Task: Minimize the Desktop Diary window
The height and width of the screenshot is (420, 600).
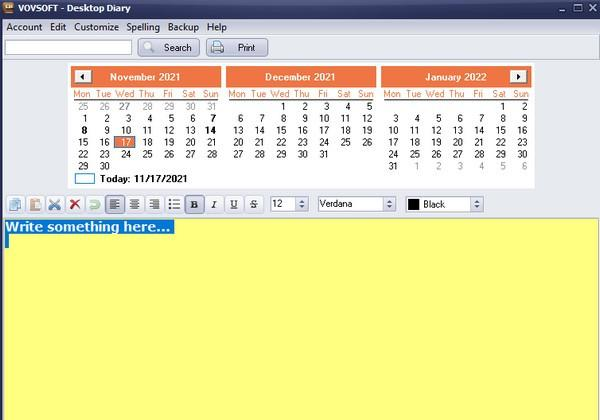Action: (562, 8)
